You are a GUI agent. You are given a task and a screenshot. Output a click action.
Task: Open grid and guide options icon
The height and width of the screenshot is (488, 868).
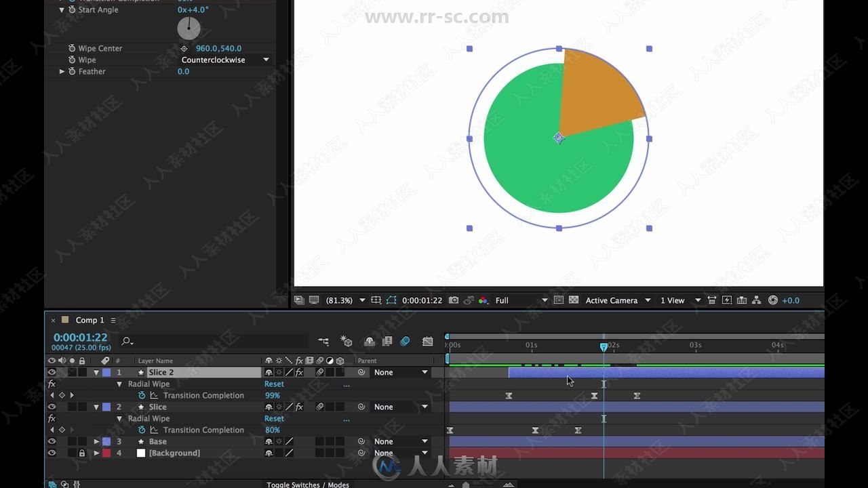pos(376,300)
